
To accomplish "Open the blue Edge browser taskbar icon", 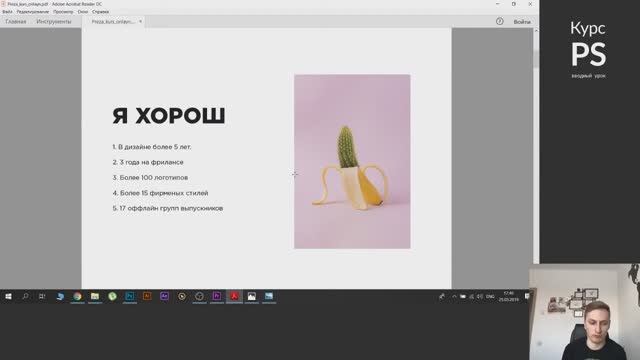I will 60,296.
